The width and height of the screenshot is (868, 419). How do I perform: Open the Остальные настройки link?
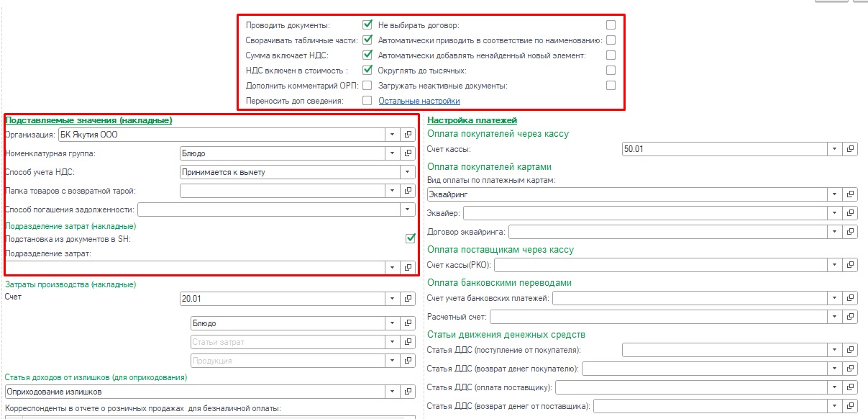coord(419,101)
